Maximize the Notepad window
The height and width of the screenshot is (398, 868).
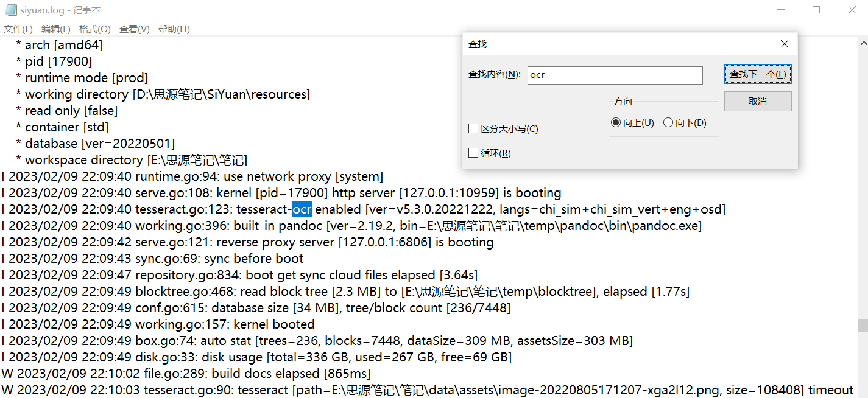pyautogui.click(x=816, y=10)
